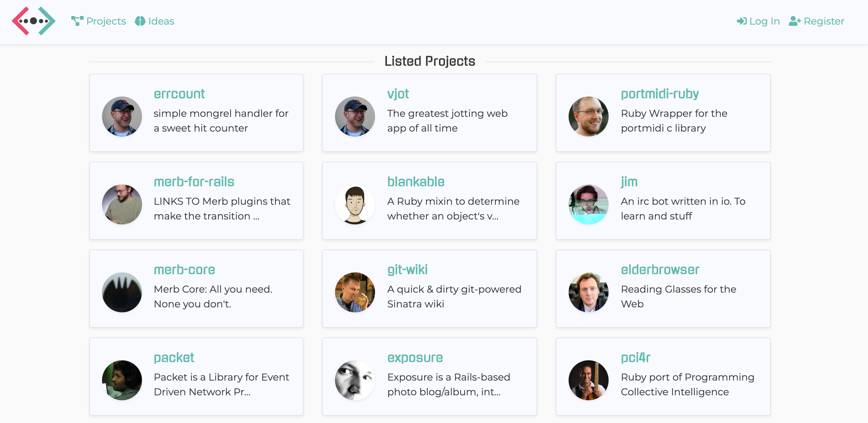The image size is (868, 423).
Task: Click the merb-core dark avatar
Action: click(122, 292)
